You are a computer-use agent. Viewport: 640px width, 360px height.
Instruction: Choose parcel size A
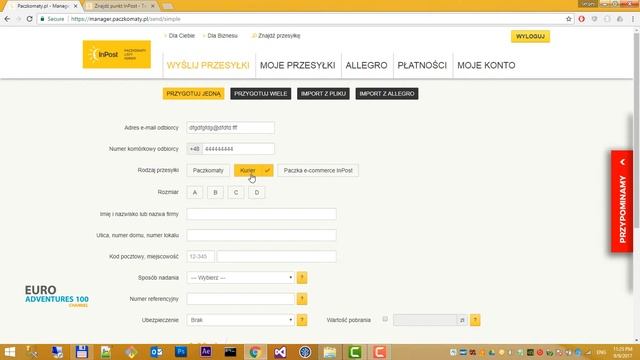[195, 192]
